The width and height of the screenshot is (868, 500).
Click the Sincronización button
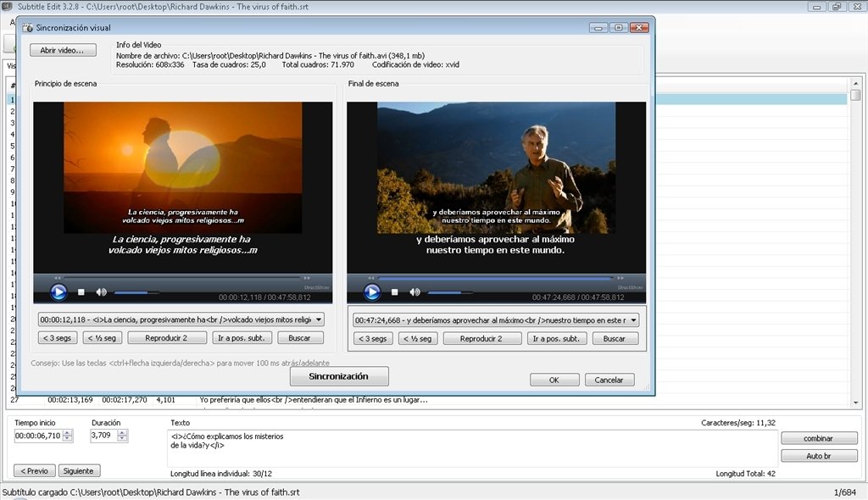339,376
